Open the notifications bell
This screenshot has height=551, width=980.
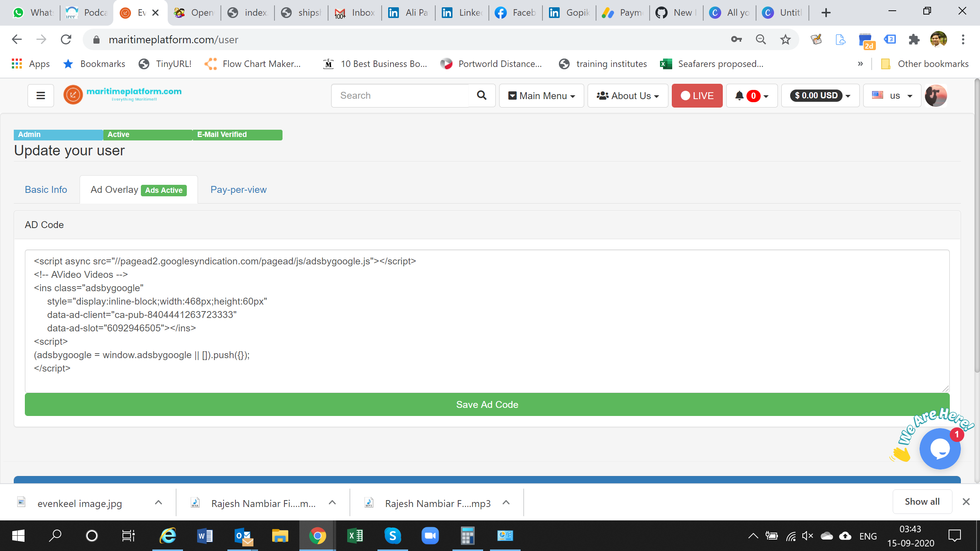tap(740, 96)
